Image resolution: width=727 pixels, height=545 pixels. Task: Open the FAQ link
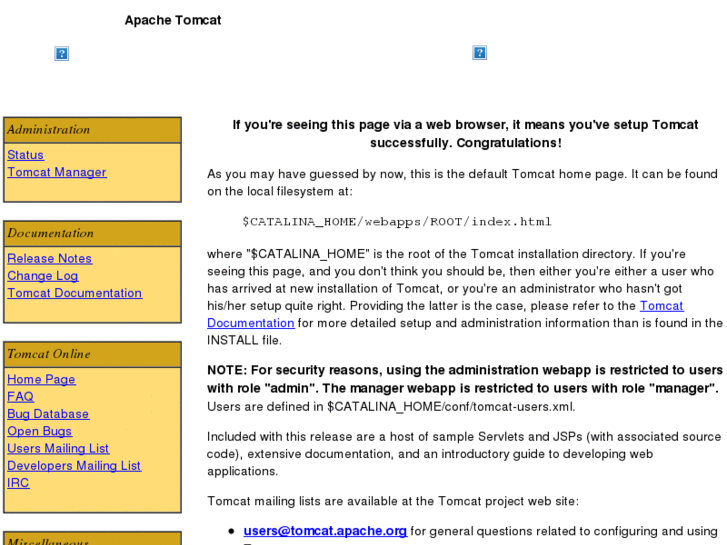point(20,397)
